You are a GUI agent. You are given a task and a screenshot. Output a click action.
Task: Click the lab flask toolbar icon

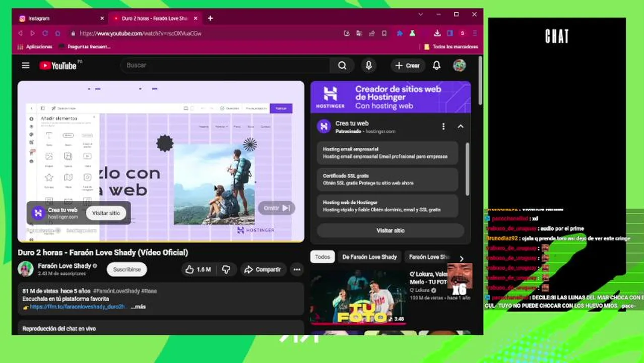tap(412, 33)
